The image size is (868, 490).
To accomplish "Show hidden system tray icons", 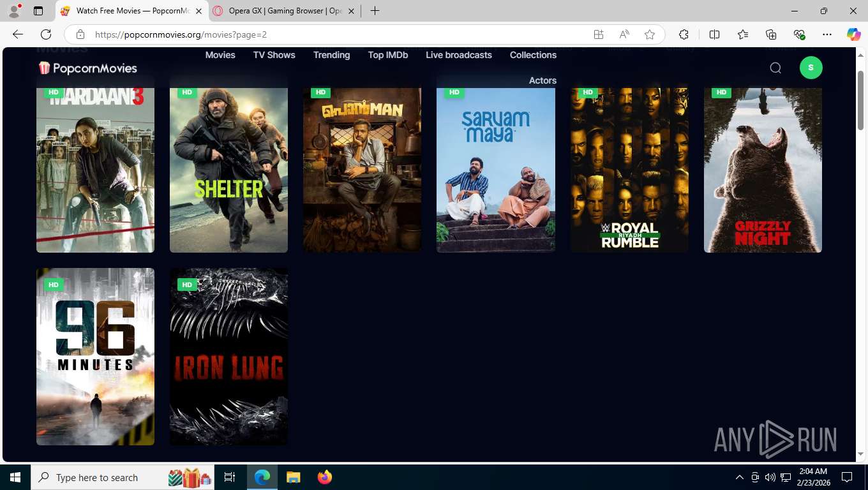I will coord(740,477).
